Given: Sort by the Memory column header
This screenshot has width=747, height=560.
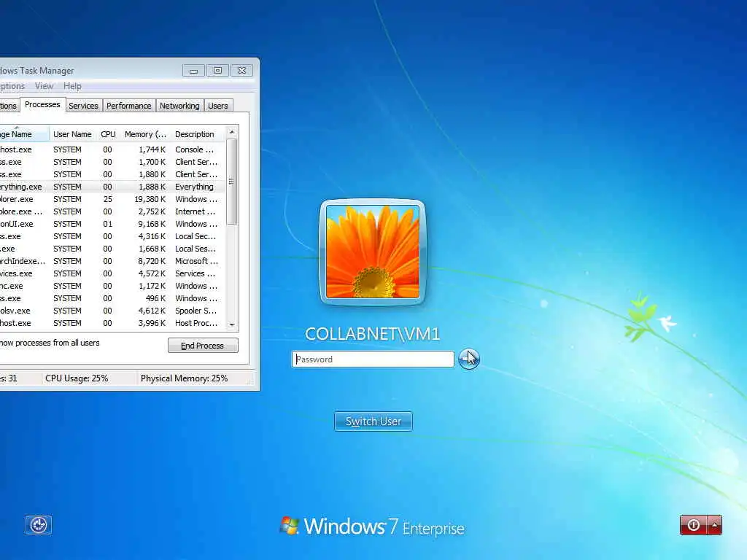Looking at the screenshot, I should click(x=145, y=134).
